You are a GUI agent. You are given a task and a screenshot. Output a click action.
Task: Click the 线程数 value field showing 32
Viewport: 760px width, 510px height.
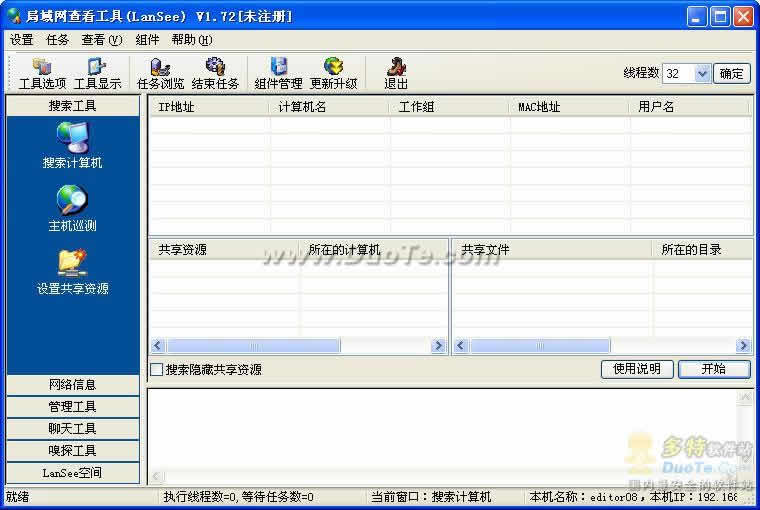point(679,74)
